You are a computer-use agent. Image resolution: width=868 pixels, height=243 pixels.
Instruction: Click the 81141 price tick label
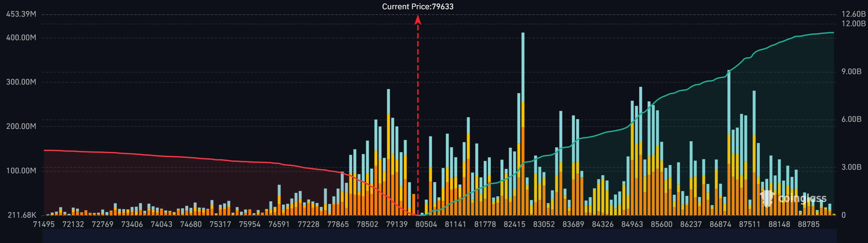456,225
